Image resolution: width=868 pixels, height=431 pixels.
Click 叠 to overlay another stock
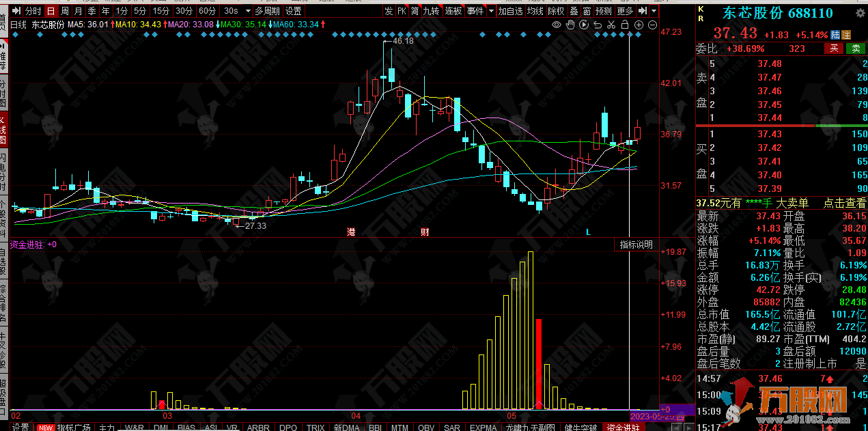pos(574,11)
